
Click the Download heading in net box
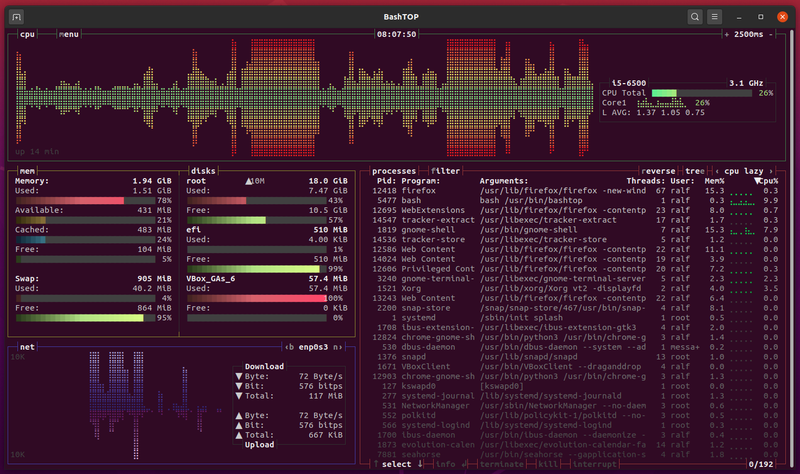click(x=264, y=366)
